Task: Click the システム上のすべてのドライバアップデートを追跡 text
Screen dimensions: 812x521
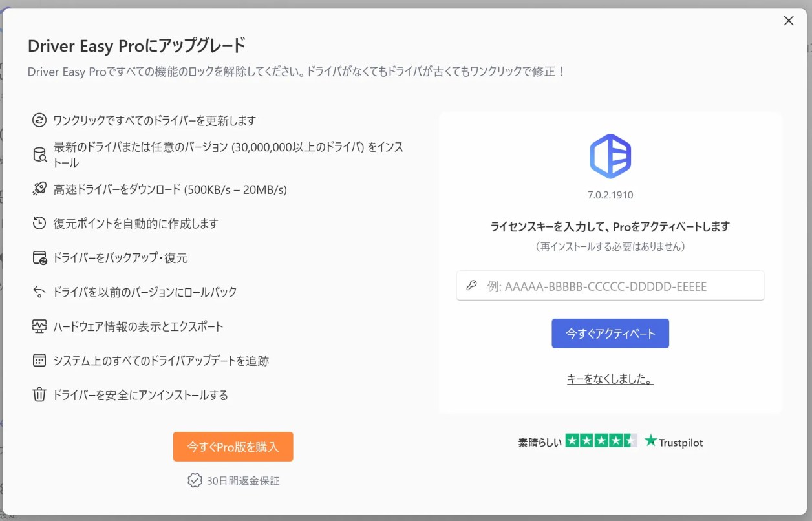Action: (161, 361)
